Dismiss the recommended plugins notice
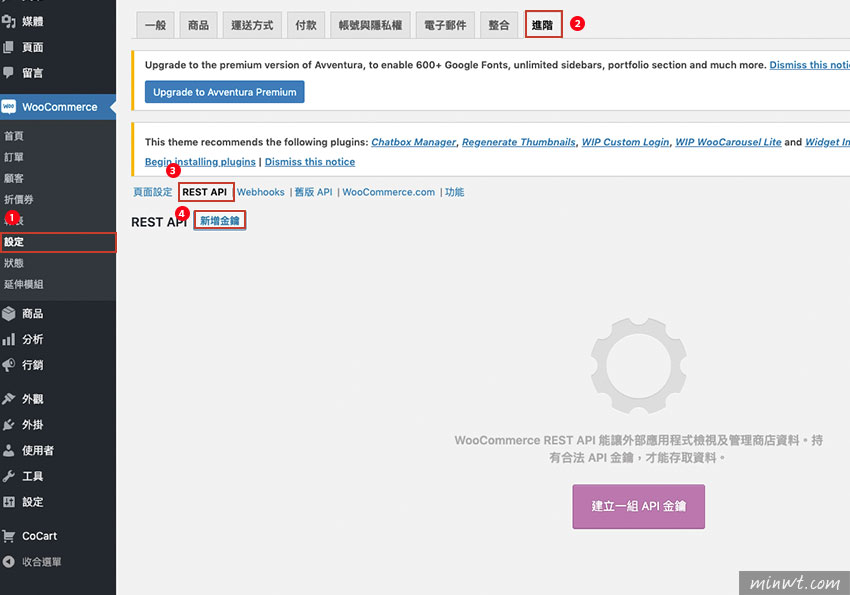The height and width of the screenshot is (595, 850). pyautogui.click(x=310, y=162)
